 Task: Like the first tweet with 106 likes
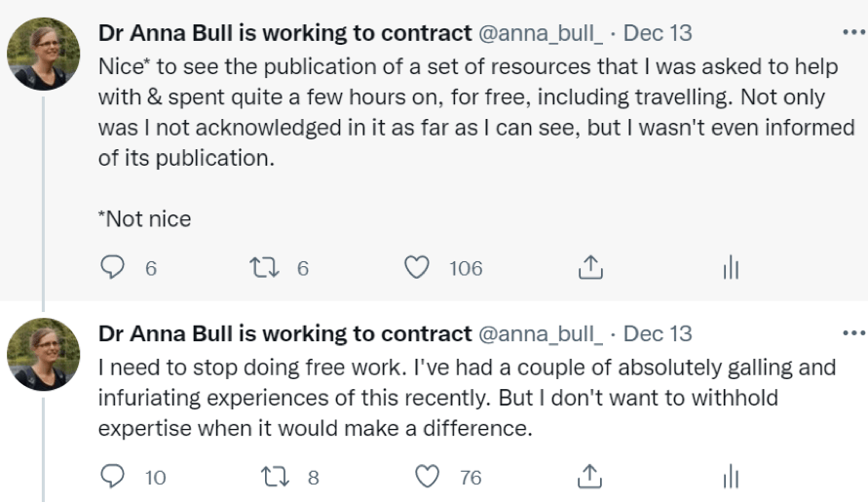click(417, 268)
